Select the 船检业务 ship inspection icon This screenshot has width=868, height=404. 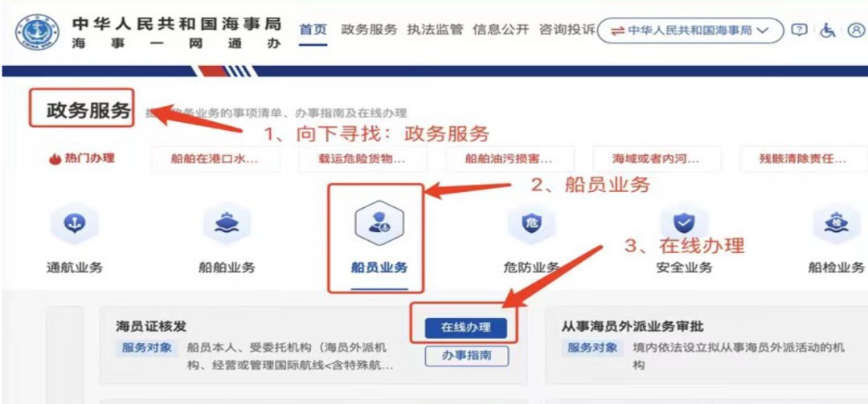(x=836, y=223)
